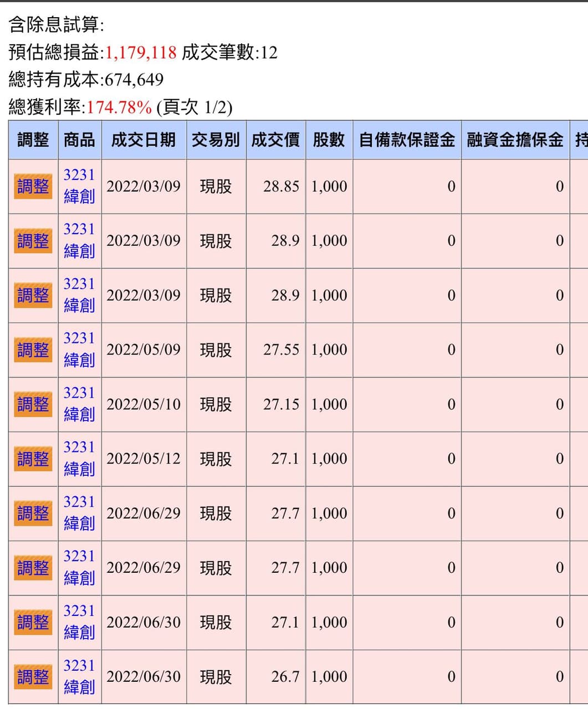Click the 頁次 1/2 page indicator
Screen dimensions: 588x709
(195, 106)
